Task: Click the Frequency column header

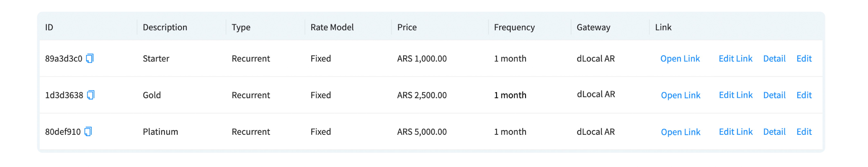Action: [x=514, y=27]
